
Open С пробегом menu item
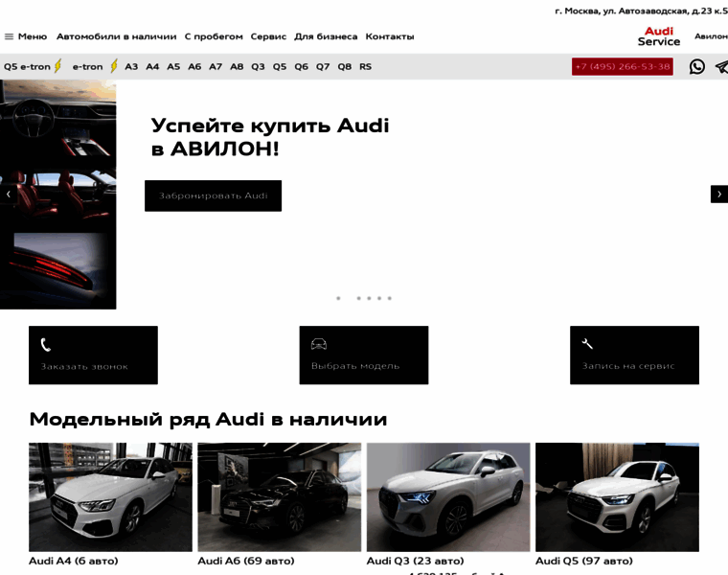click(214, 36)
